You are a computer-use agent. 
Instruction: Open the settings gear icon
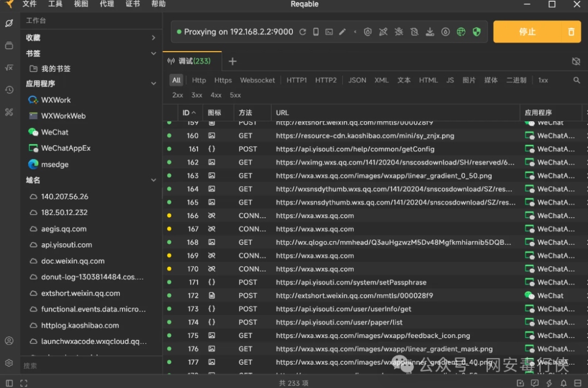pos(9,363)
